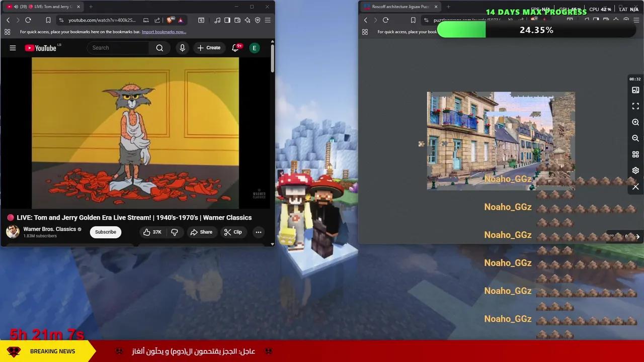Bookmark the YouTube page
The image size is (644, 362).
pos(48,20)
